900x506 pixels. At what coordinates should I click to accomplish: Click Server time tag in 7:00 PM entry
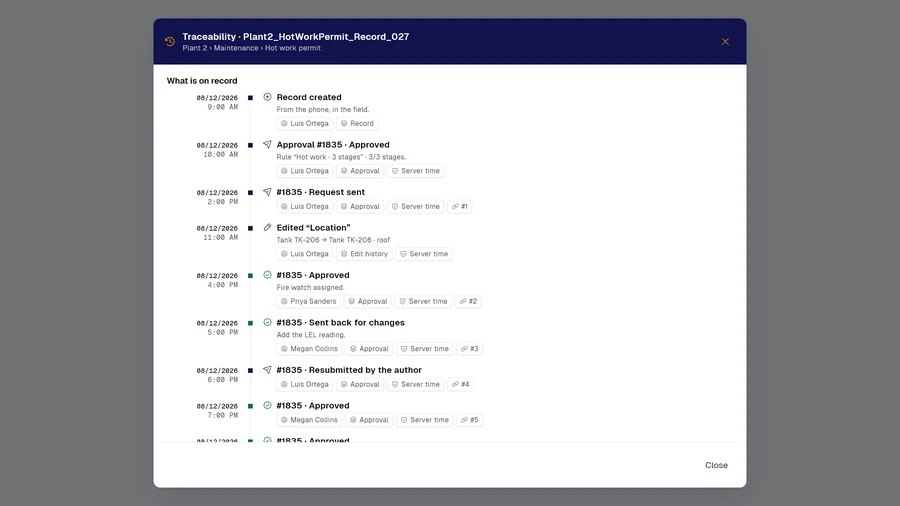(x=425, y=420)
